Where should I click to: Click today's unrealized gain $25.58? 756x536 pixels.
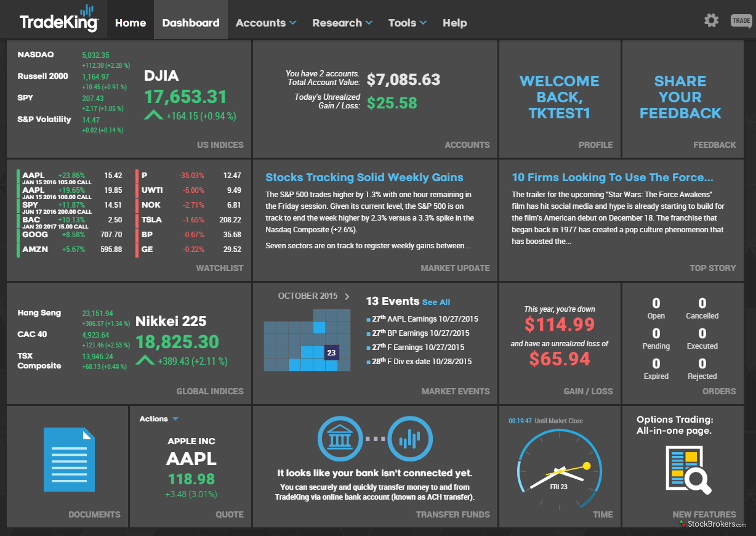(x=392, y=103)
